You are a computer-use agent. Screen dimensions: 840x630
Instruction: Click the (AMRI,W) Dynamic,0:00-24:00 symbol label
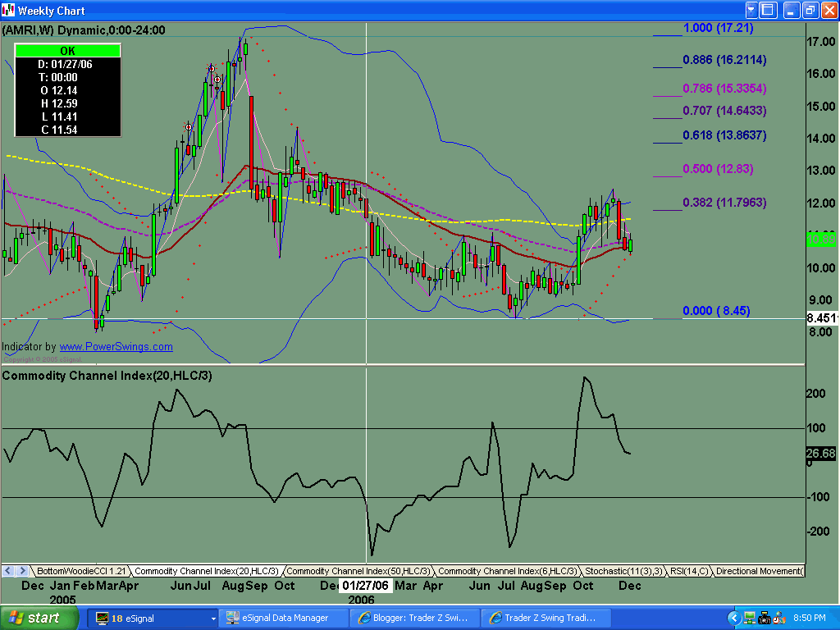tap(84, 30)
